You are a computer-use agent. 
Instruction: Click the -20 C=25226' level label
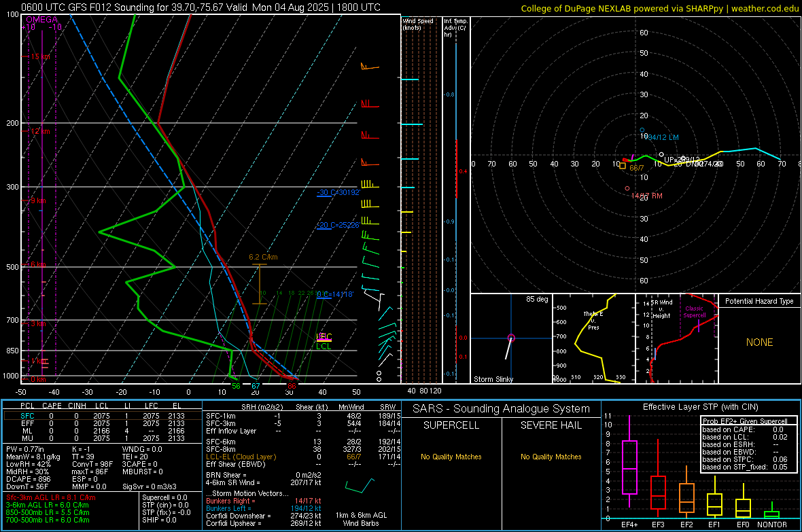[338, 225]
